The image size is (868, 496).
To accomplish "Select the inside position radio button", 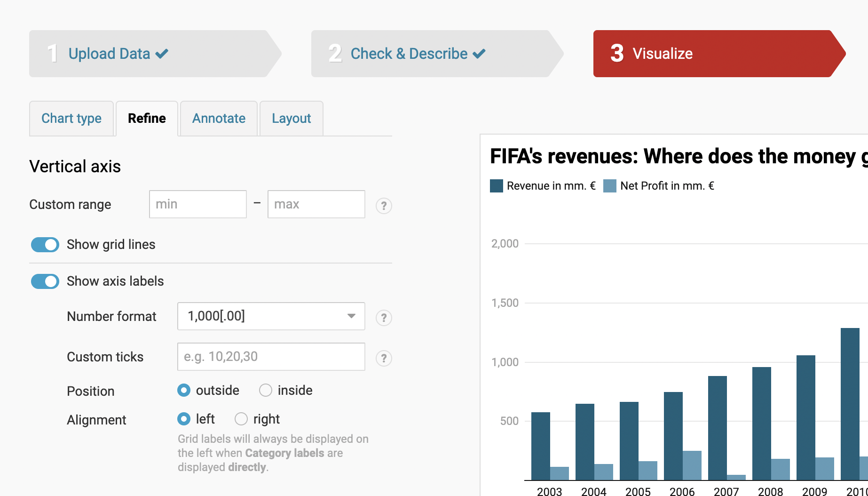I will 266,390.
